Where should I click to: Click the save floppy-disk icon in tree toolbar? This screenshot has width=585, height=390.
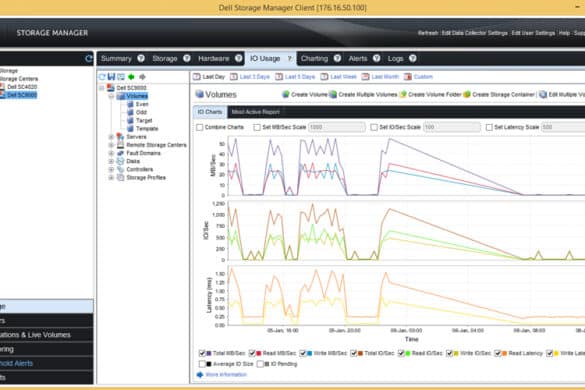click(x=111, y=77)
